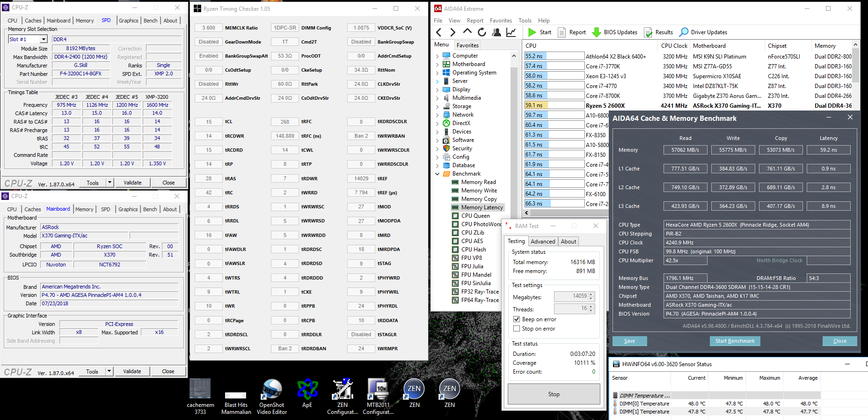Click AIDA64 user/manage icon in toolbar
Screen dimensions: 868x420
pyautogui.click(x=496, y=32)
